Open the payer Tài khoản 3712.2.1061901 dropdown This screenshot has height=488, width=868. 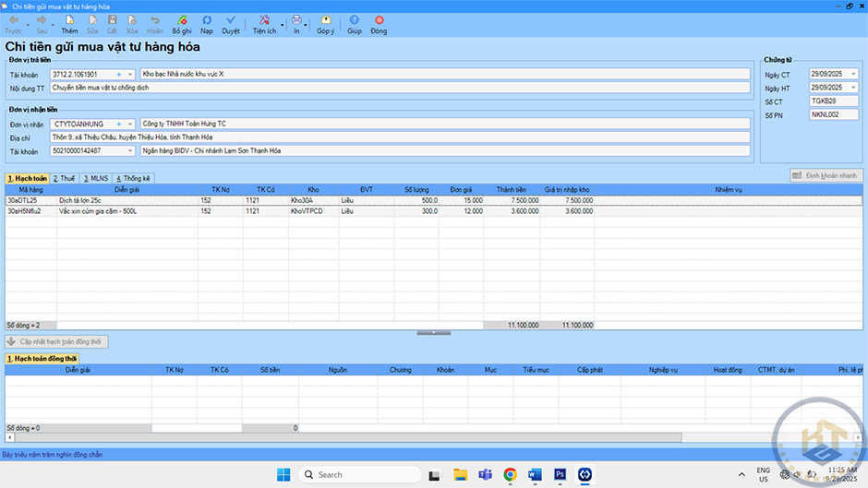point(131,74)
